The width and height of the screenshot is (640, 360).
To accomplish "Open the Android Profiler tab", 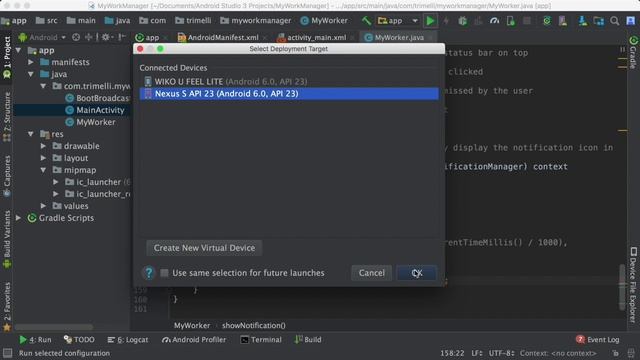I will click(x=194, y=340).
